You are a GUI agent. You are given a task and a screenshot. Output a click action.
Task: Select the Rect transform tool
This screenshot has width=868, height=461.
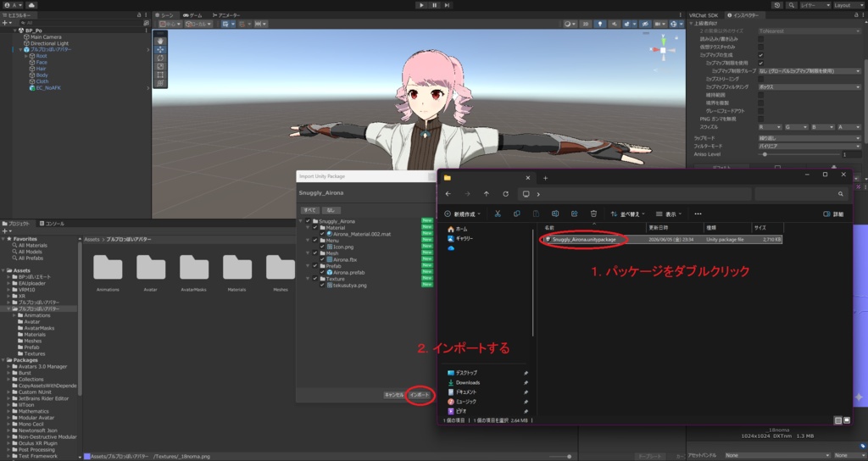[x=160, y=75]
